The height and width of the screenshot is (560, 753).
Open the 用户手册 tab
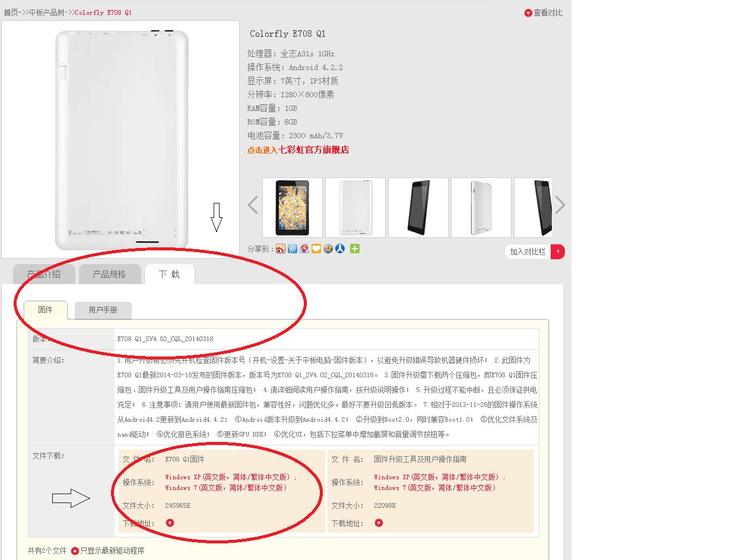(103, 310)
